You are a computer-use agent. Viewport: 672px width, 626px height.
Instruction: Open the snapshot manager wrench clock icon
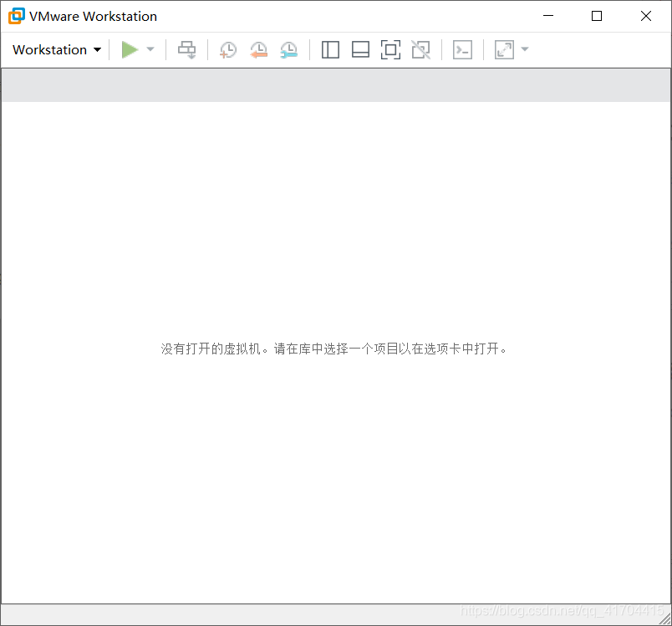click(x=289, y=49)
